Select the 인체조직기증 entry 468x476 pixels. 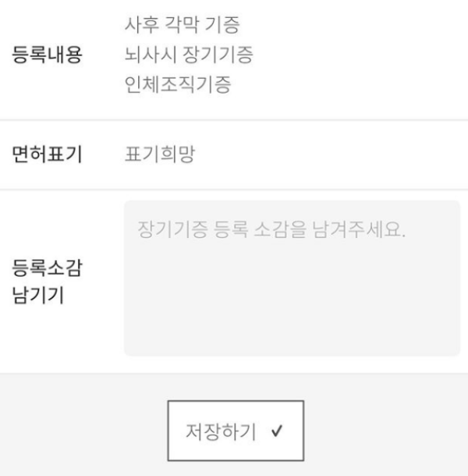[178, 84]
